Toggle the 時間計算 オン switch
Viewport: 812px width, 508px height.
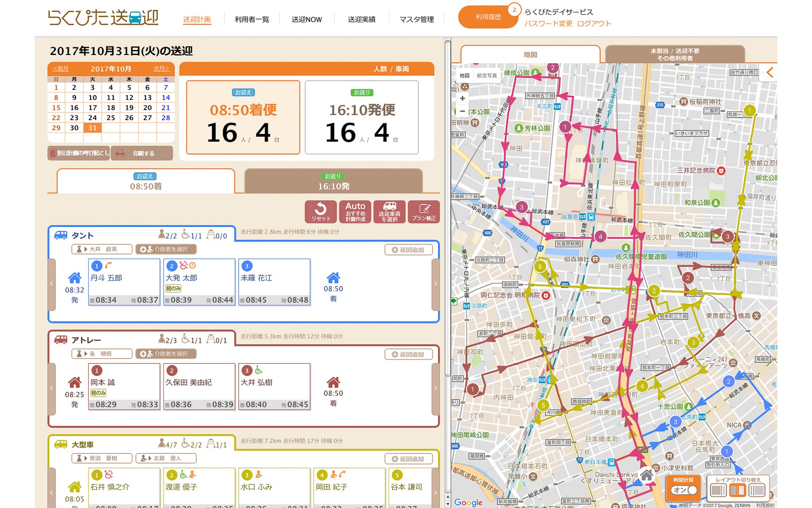[x=683, y=490]
